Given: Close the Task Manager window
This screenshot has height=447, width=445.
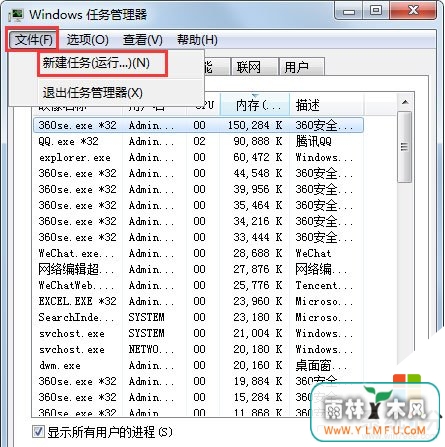Looking at the screenshot, I should tap(413, 11).
